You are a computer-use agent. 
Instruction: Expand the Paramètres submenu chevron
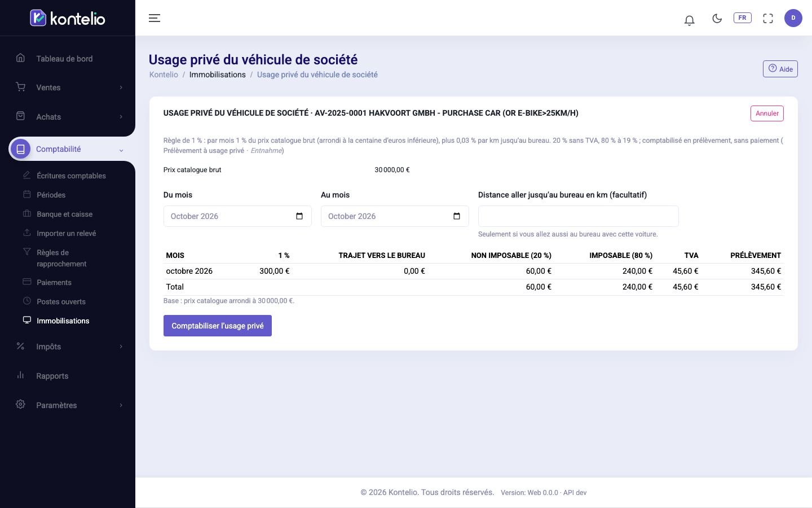tap(121, 405)
